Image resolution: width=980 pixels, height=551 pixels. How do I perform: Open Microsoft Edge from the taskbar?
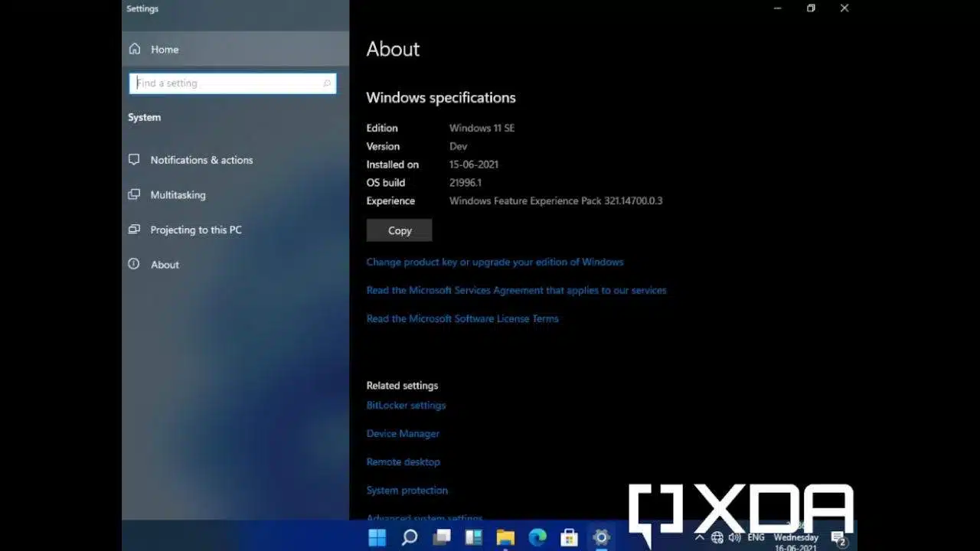click(537, 537)
